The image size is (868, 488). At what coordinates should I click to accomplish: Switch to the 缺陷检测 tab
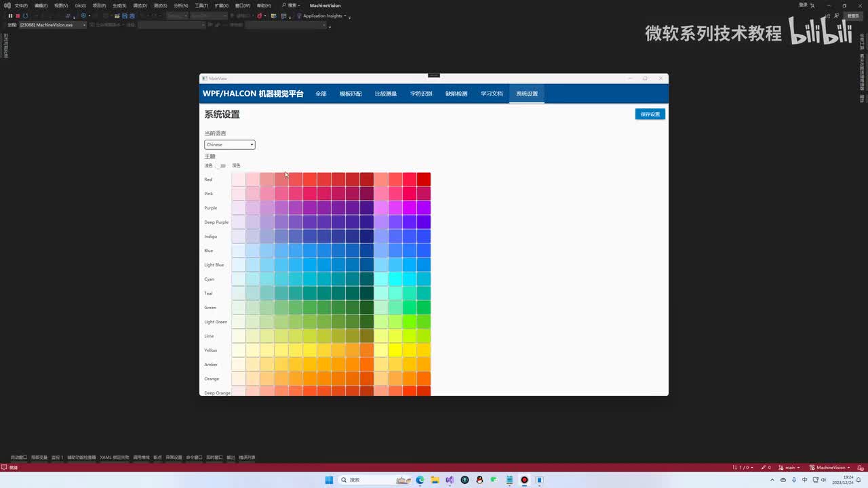(456, 94)
